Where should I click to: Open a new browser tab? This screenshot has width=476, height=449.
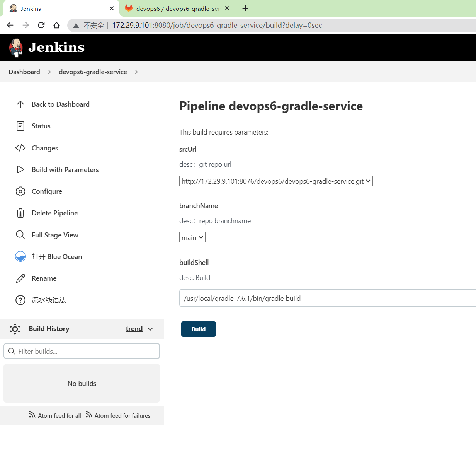(245, 8)
